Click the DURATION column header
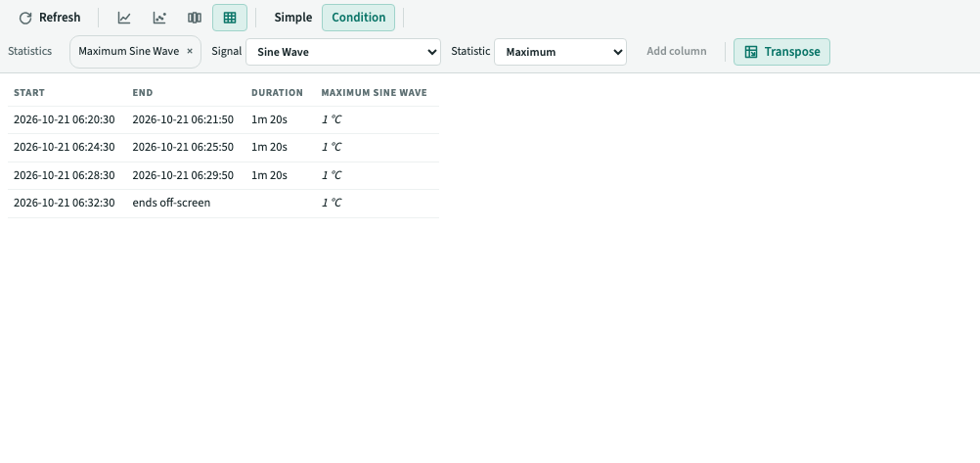Image resolution: width=980 pixels, height=463 pixels. [x=277, y=93]
